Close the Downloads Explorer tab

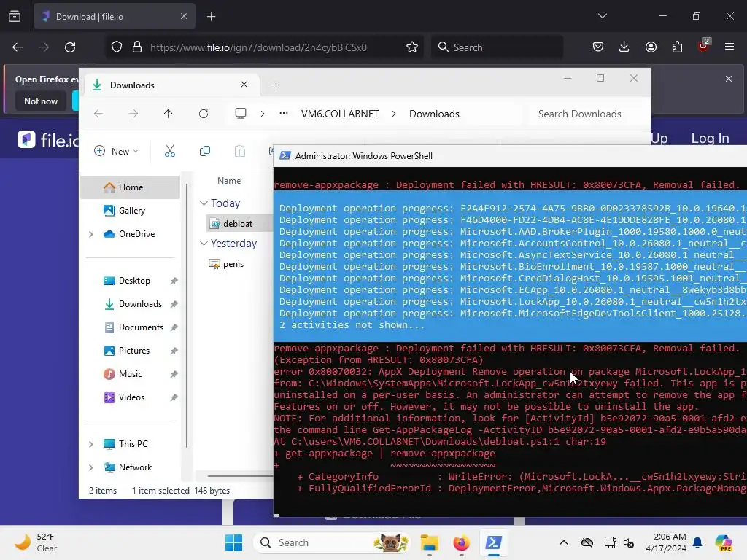point(244,85)
